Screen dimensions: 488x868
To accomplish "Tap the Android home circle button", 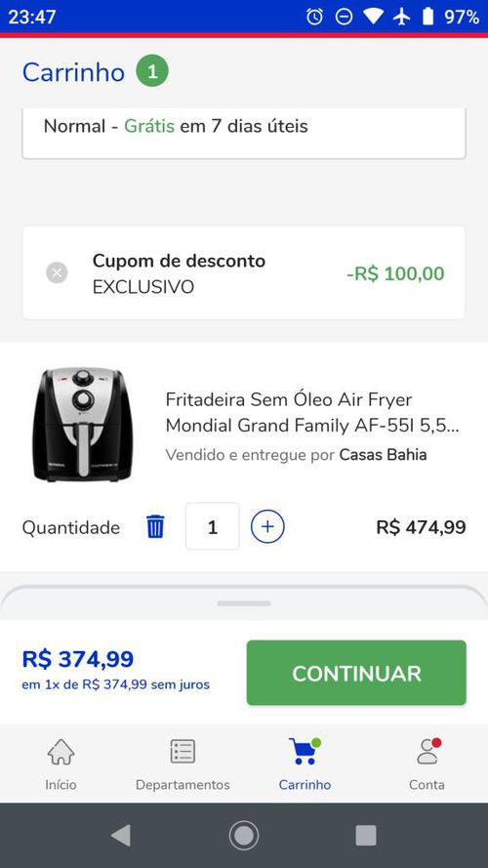I will 243,835.
